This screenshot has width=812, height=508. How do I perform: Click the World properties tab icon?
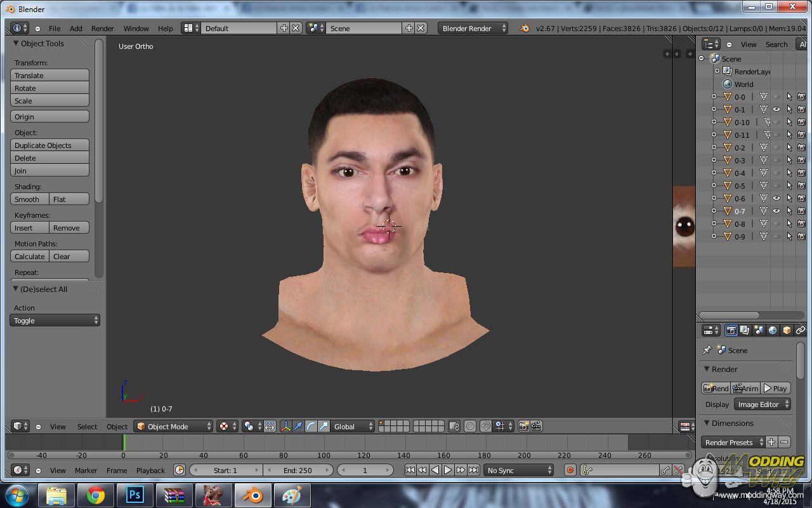tap(772, 330)
